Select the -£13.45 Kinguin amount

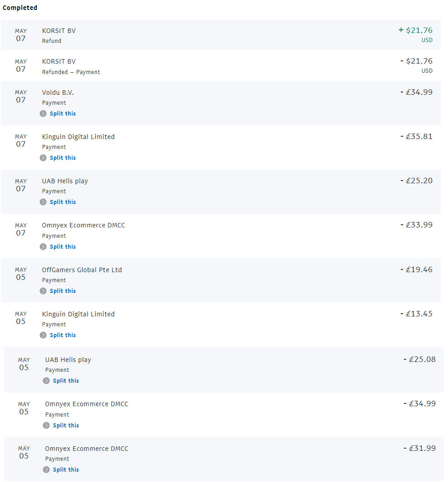pyautogui.click(x=416, y=314)
